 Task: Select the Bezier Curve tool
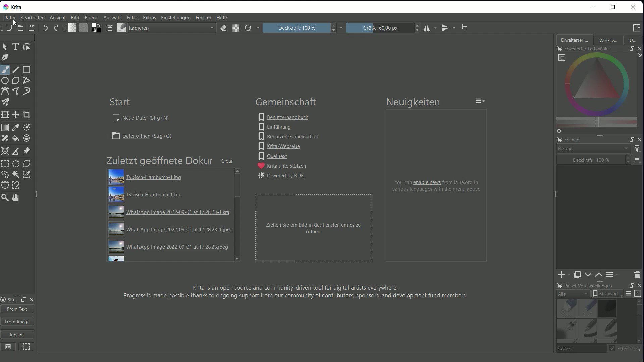(5, 91)
